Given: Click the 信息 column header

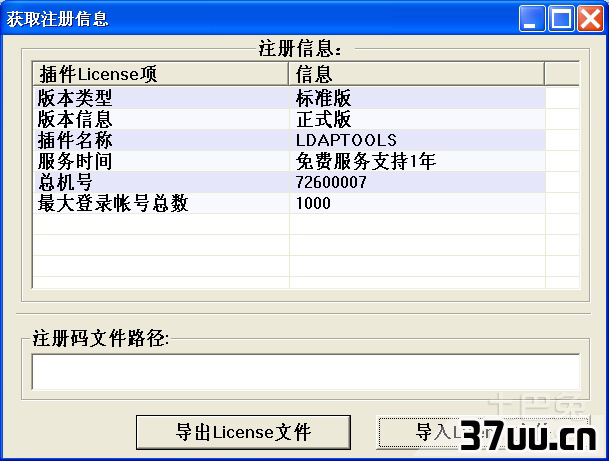Looking at the screenshot, I should (x=417, y=74).
